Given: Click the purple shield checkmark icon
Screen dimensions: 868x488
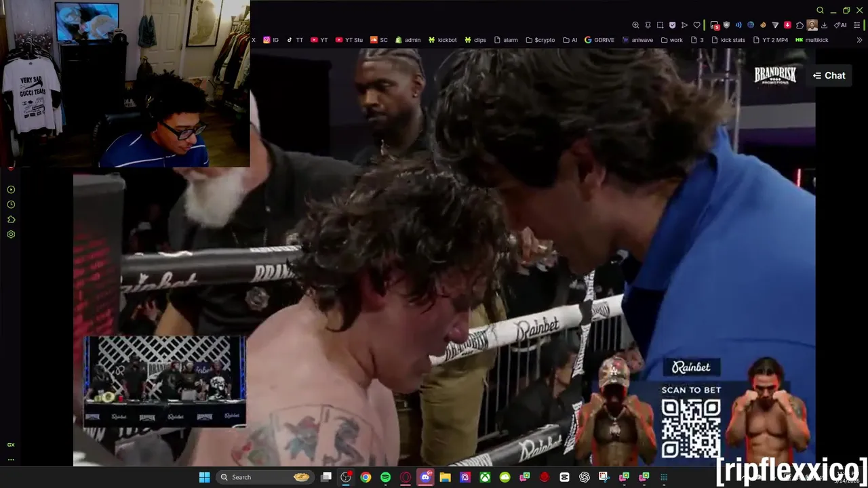Looking at the screenshot, I should point(672,25).
